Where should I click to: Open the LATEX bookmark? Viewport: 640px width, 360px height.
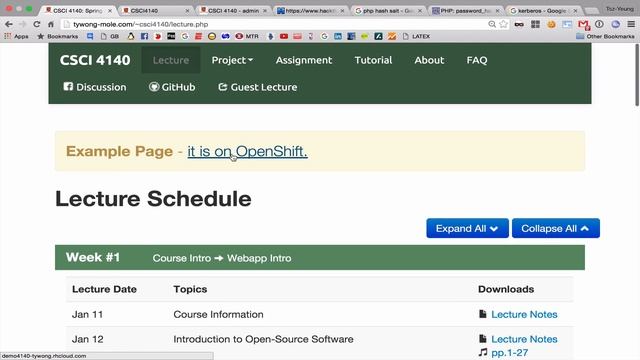point(416,36)
